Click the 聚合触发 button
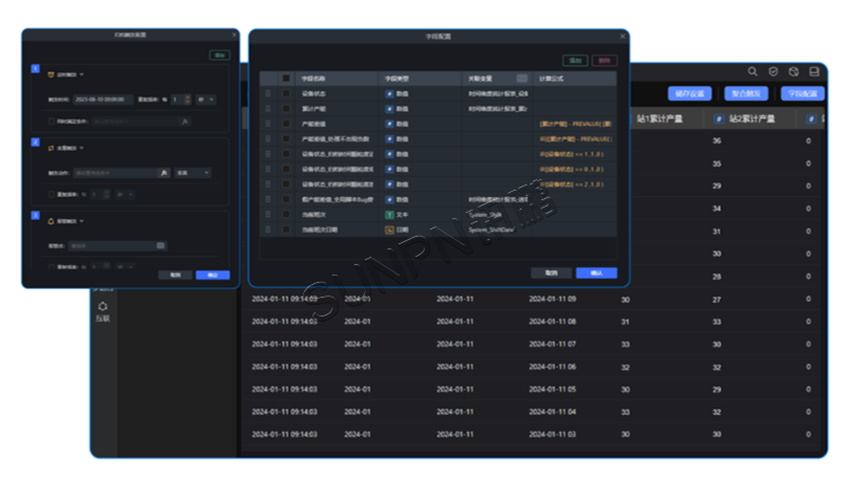This screenshot has height=502, width=860. [x=745, y=94]
